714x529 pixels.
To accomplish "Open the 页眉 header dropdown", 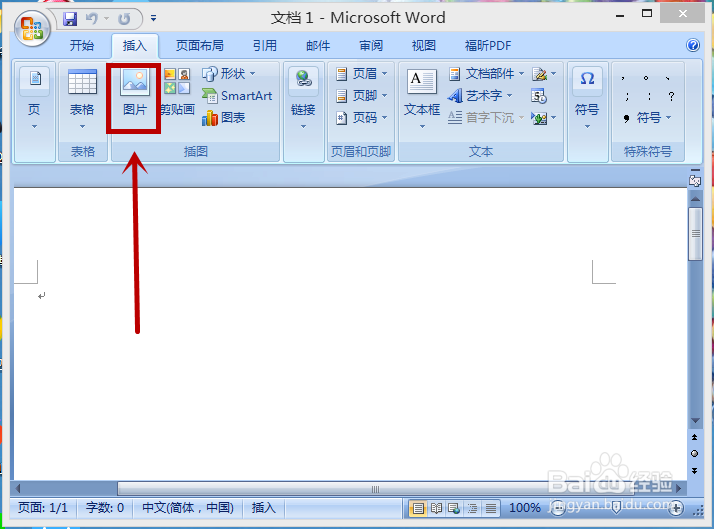I will 362,73.
